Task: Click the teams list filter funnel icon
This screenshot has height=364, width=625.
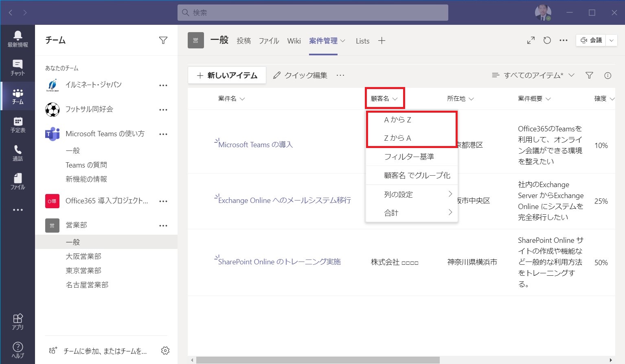Action: pos(163,40)
